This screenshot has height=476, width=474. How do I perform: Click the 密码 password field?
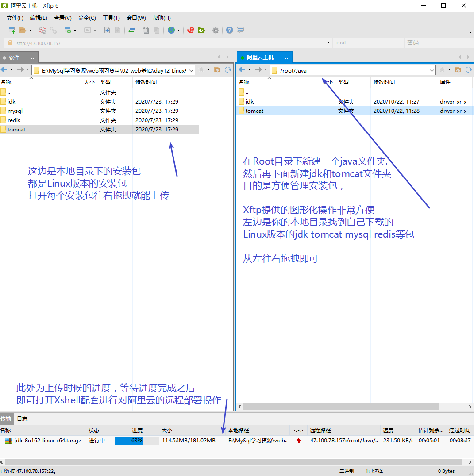(x=439, y=43)
